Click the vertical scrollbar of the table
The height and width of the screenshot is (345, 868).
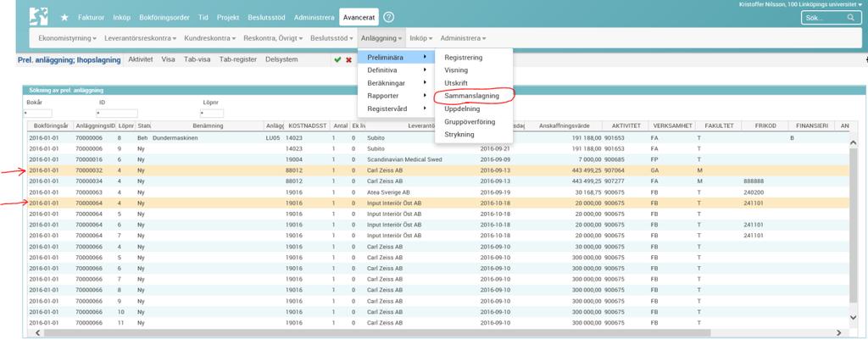(853, 225)
